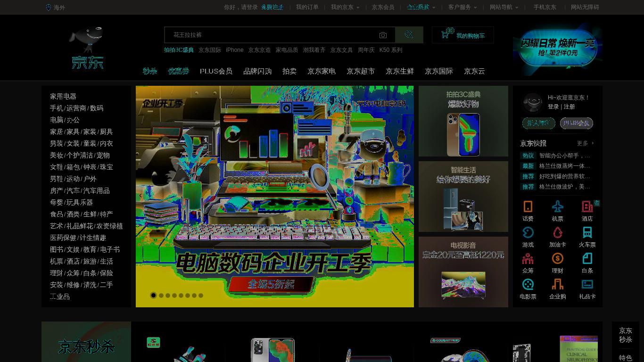644x362 pixels.
Task: Click the 免费注册 register link beside 请登录
Action: point(272,7)
